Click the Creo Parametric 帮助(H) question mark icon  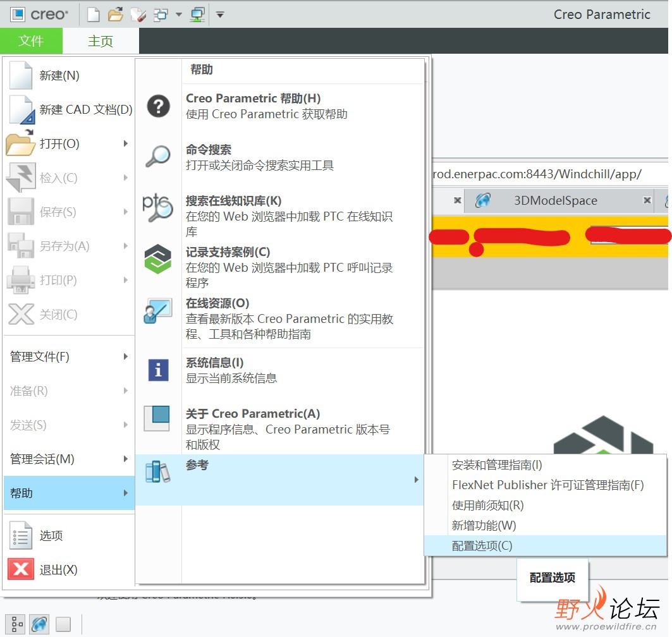(x=158, y=106)
